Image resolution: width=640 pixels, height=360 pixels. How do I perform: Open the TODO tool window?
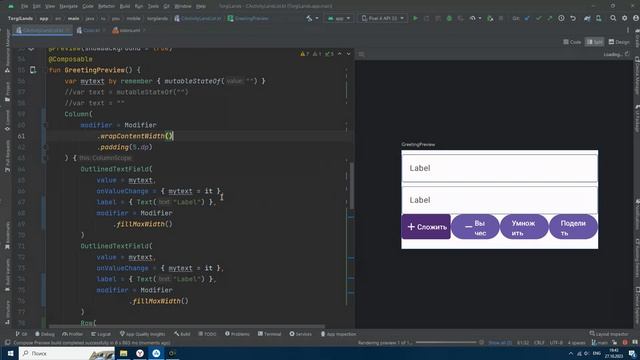pyautogui.click(x=207, y=334)
